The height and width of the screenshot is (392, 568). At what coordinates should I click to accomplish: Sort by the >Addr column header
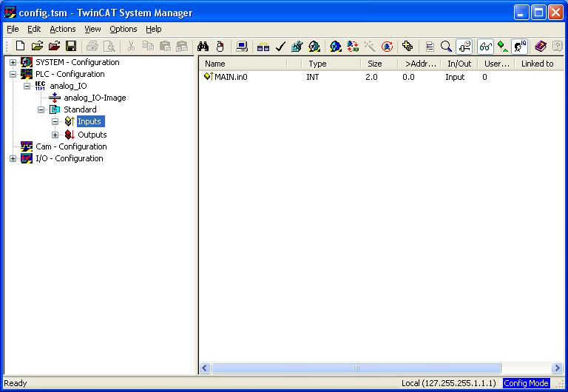pos(419,64)
